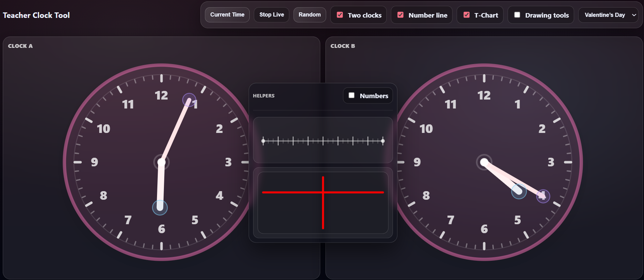644x280 pixels.
Task: Set a random time with Random
Action: [x=309, y=15]
